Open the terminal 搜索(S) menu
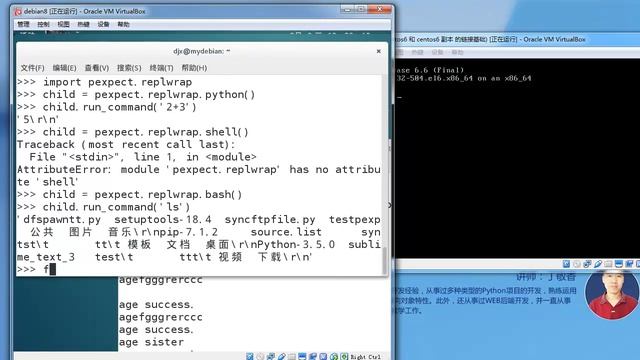This screenshot has height=360, width=640. coord(129,68)
